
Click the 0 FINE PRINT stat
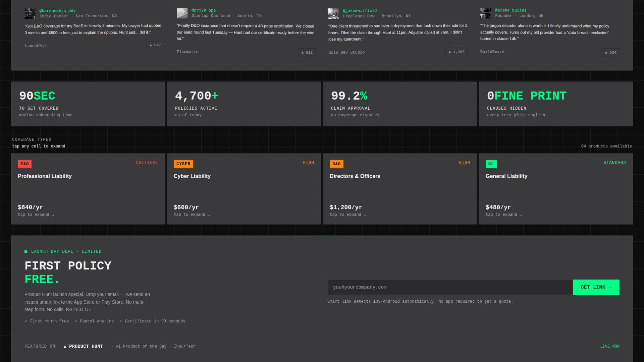(x=556, y=104)
